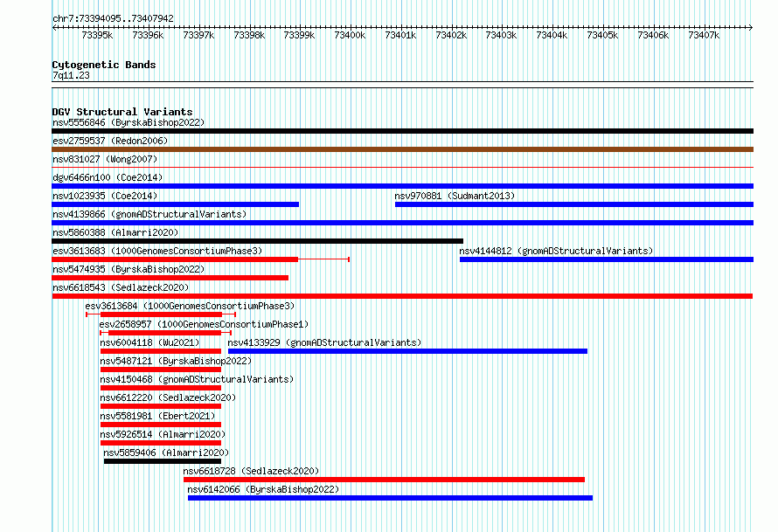Open the nsv5860388 (Almarri2020) label
This screenshot has height=532, width=778.
coord(115,232)
